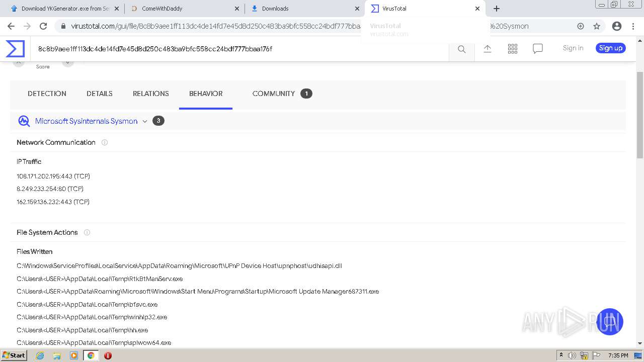Click the volume tray icon
The height and width of the screenshot is (362, 644).
coord(572,355)
